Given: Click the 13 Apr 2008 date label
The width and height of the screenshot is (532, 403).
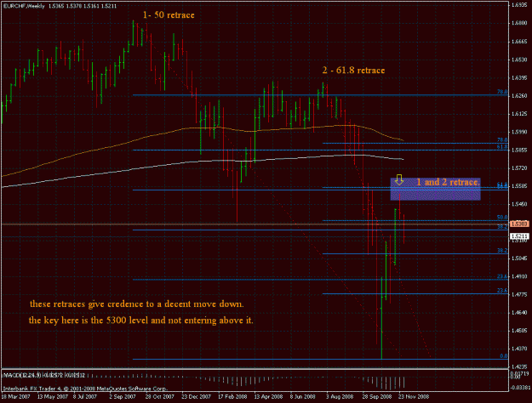Looking at the screenshot, I should tap(268, 396).
